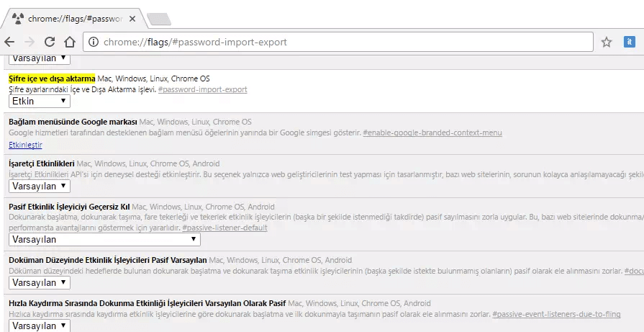The height and width of the screenshot is (332, 644).
Task: Open the partially visible Varsayılan dropdown at top
Action: [40, 59]
